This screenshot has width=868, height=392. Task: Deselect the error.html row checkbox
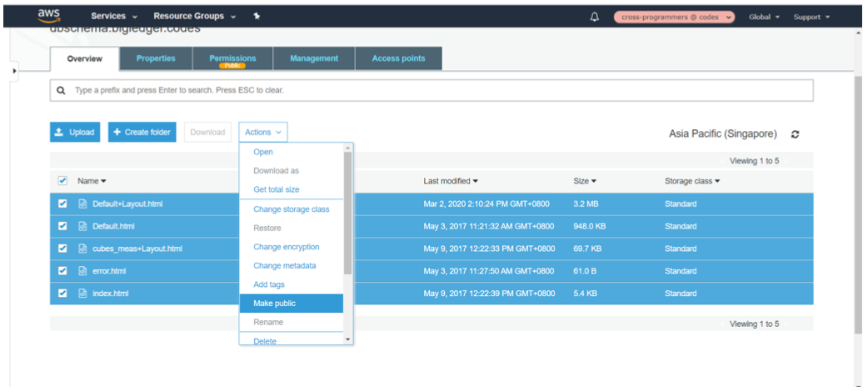click(x=62, y=271)
